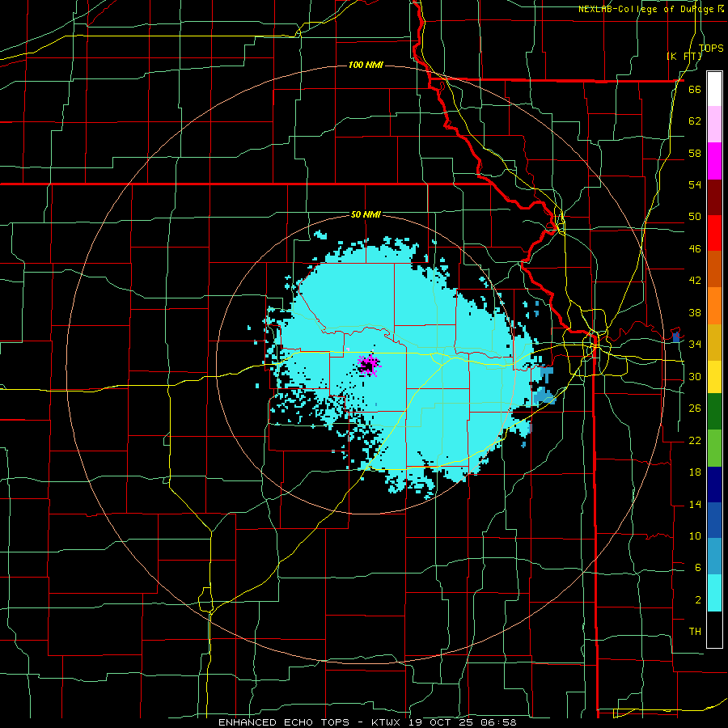Click the legend value "2"
The height and width of the screenshot is (728, 728).
pos(697,600)
